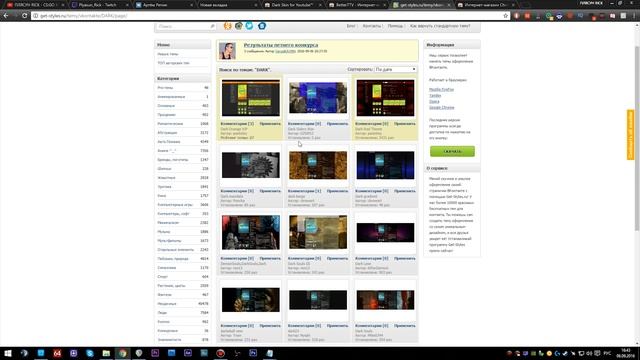Open the blue theme thumbnail in the first row
The height and width of the screenshot is (360, 640).
(x=318, y=98)
